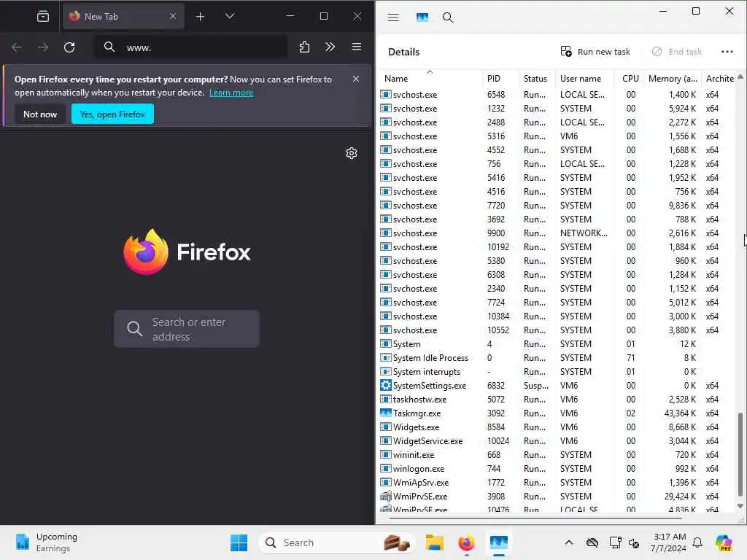Click Yes, open Firefox button
Screen dimensions: 747x560
(x=112, y=114)
